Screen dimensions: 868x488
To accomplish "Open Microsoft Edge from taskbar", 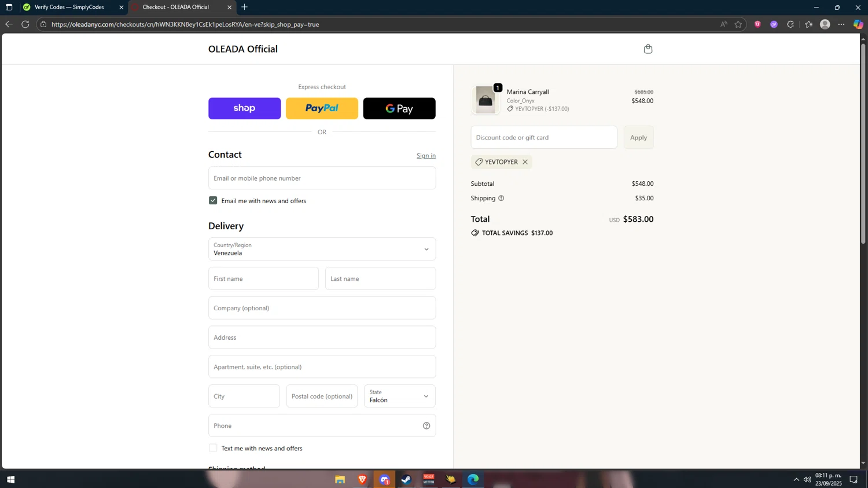I will pos(473,479).
